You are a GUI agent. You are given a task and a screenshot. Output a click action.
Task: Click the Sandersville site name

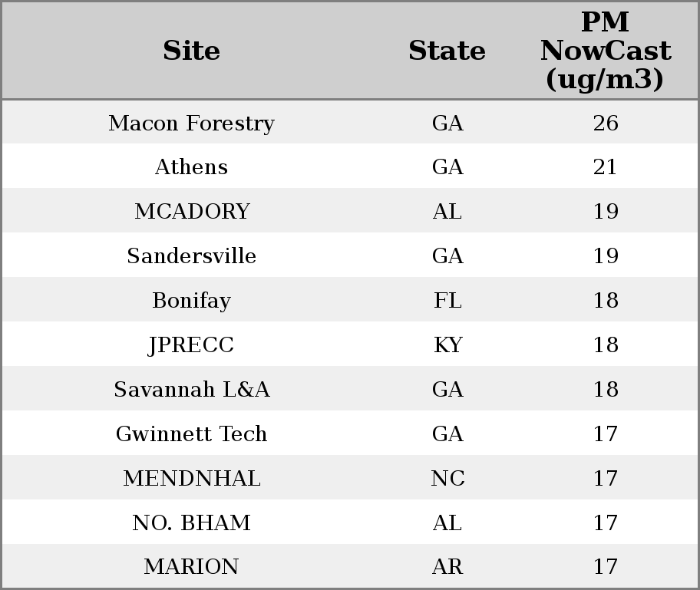[x=191, y=256]
